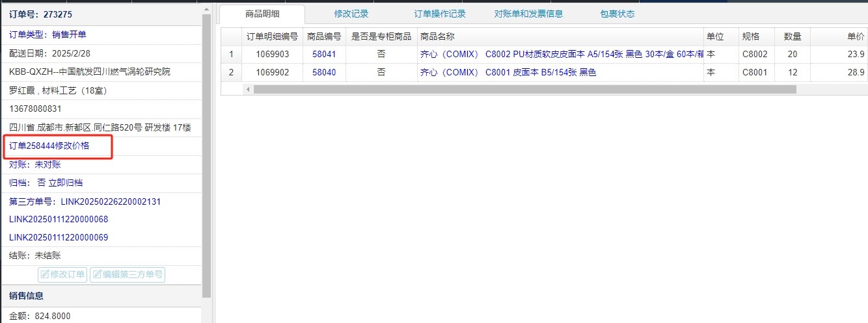Open product number 58040 link
Screen dimensions: 868x323
point(324,72)
